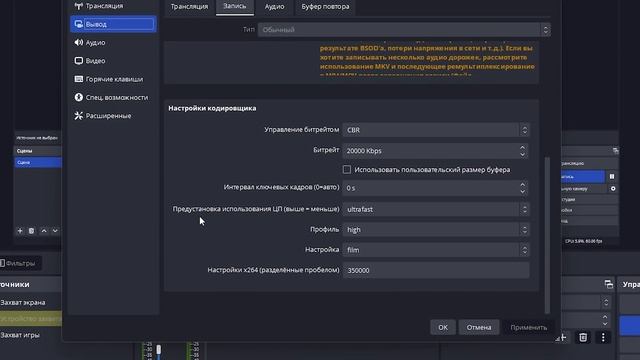The height and width of the screenshot is (360, 640).
Task: Enable Использовать пользовательский размер буфера checkbox
Action: (347, 169)
